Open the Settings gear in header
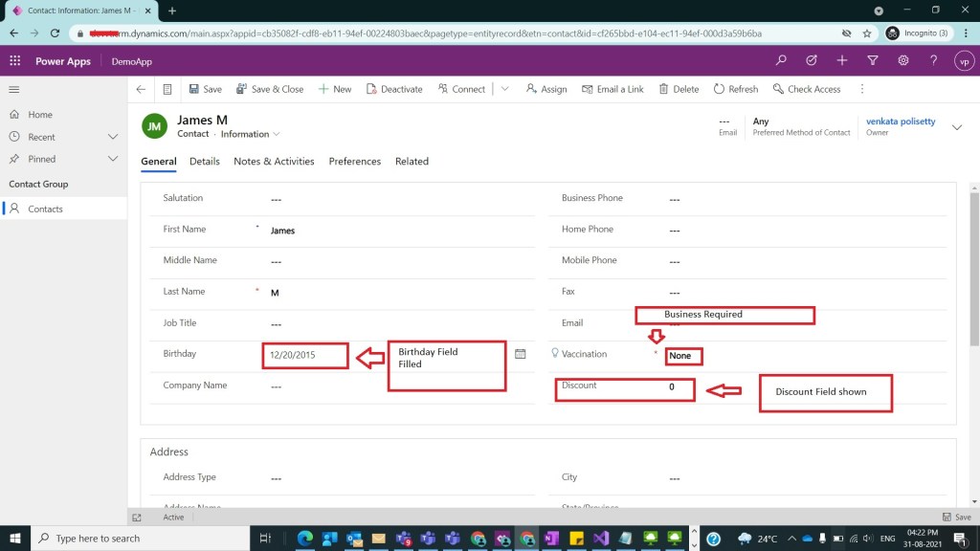 pyautogui.click(x=903, y=60)
